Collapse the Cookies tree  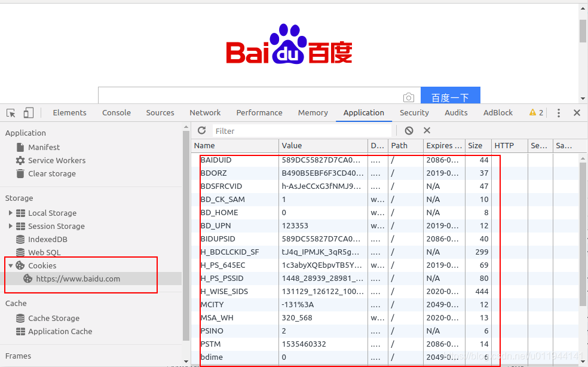tap(11, 265)
